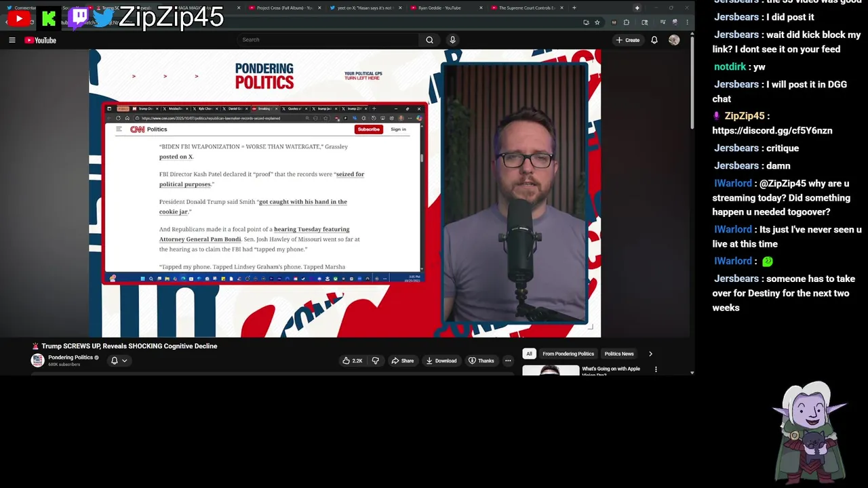
Task: Click CNN hamburger menu inside the video
Action: [x=119, y=129]
